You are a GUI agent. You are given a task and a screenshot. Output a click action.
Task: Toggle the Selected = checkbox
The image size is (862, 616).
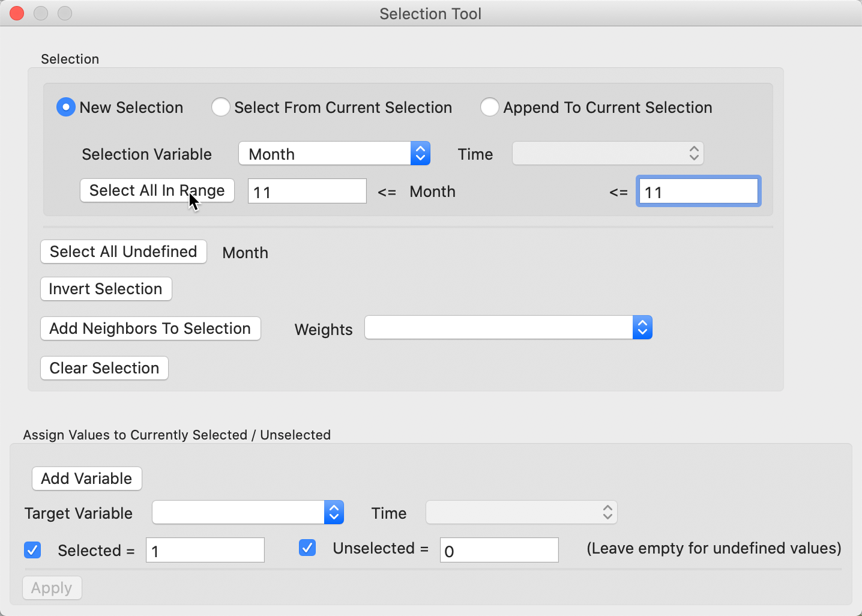tap(32, 549)
